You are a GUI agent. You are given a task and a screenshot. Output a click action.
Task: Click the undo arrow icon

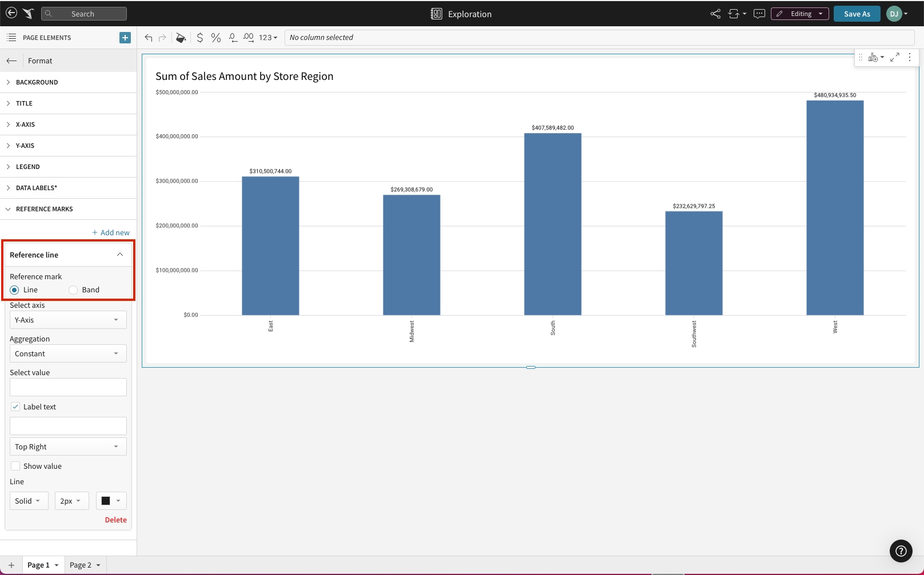coord(149,38)
